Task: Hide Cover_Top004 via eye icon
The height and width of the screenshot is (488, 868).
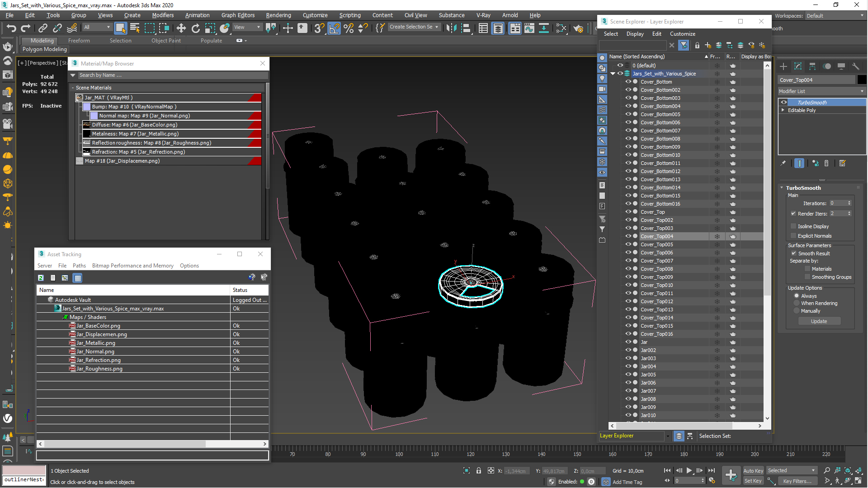Action: coord(628,236)
